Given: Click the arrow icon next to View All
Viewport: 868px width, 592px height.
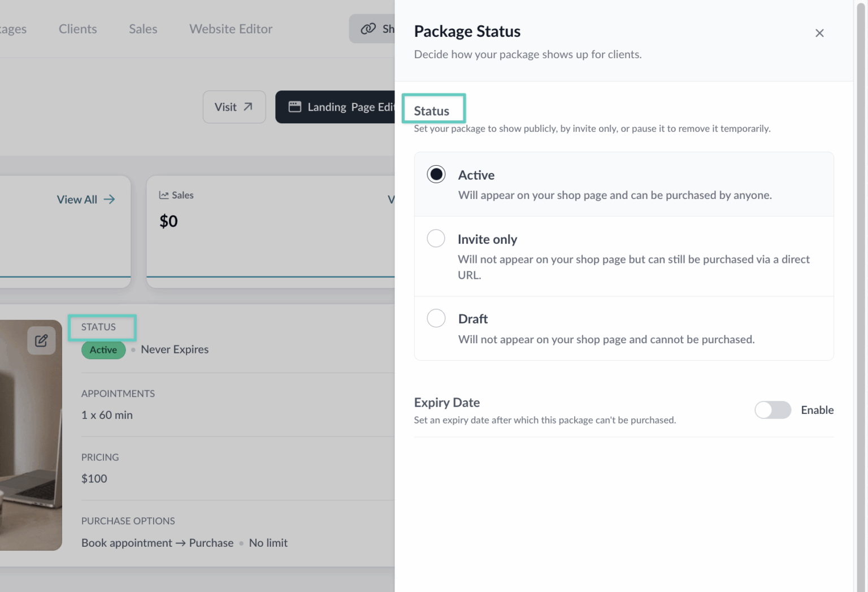Looking at the screenshot, I should (x=108, y=199).
